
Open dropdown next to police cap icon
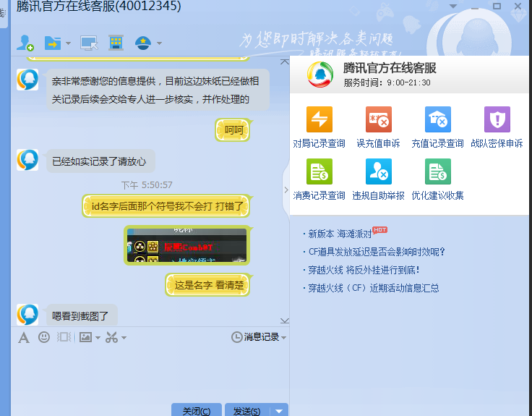pos(159,43)
